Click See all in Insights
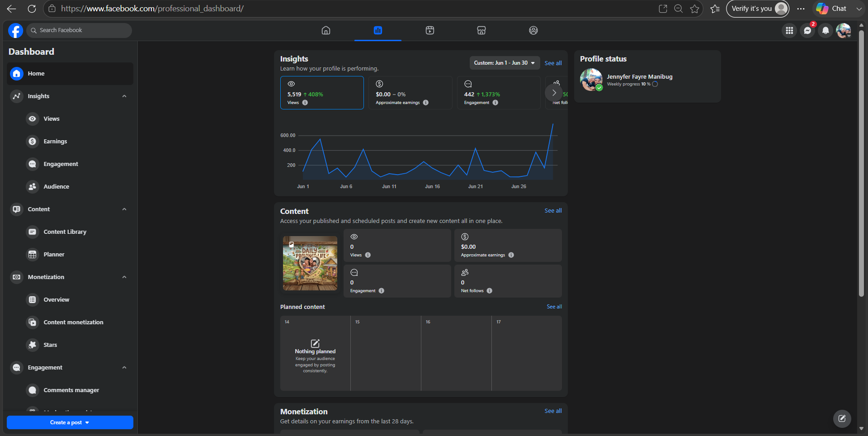This screenshot has height=436, width=868. coord(553,63)
